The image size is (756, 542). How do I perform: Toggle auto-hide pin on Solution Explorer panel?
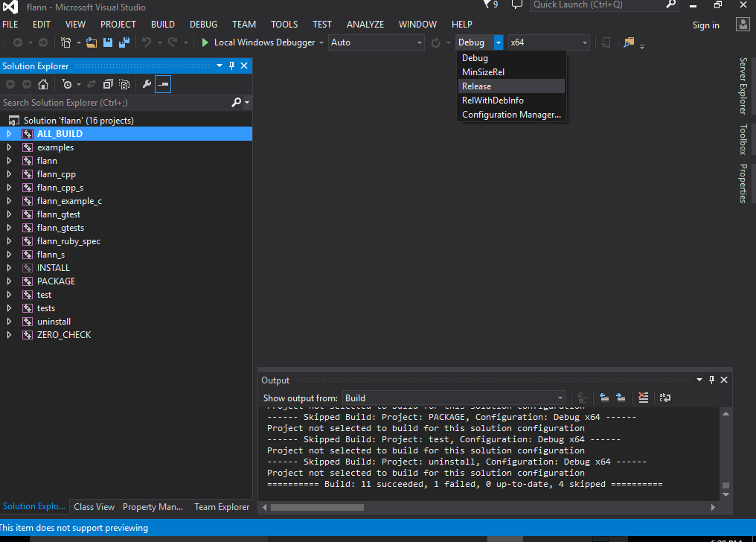tap(232, 66)
